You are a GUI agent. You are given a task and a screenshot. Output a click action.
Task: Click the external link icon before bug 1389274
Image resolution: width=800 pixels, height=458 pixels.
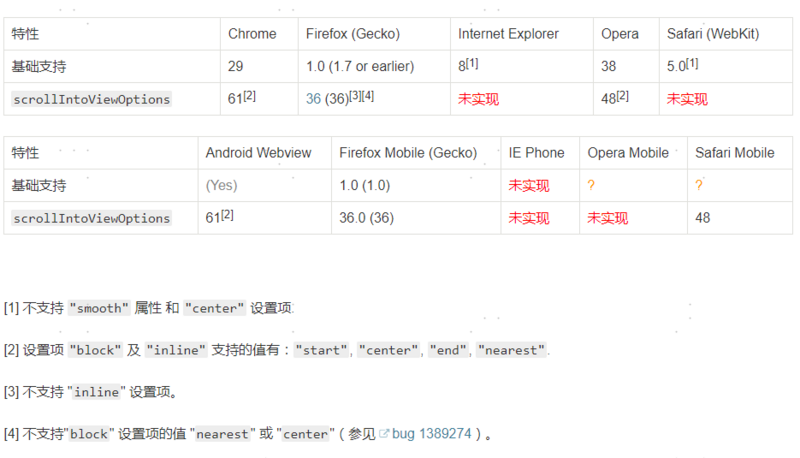384,435
